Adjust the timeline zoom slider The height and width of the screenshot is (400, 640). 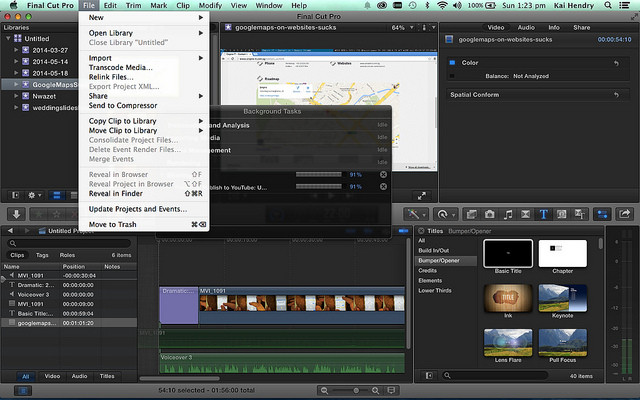pos(356,391)
